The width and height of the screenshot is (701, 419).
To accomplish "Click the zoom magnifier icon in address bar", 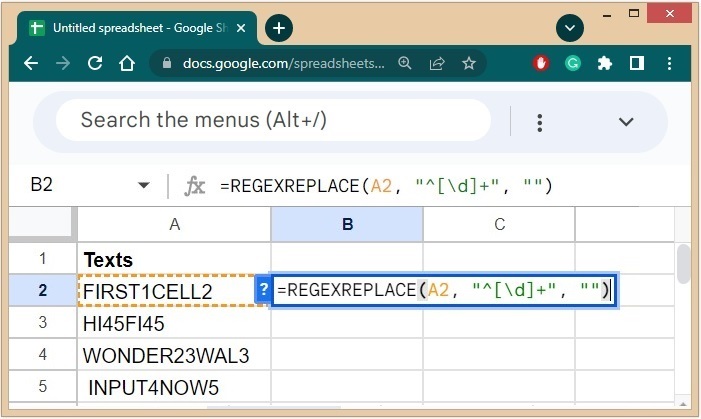I will click(405, 63).
